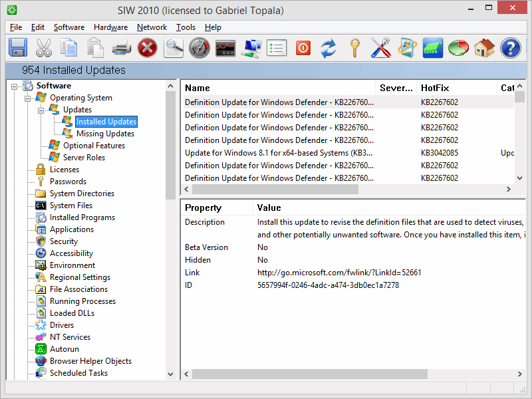The height and width of the screenshot is (399, 532).
Task: Click the Cut scissors toolbar icon
Action: (44, 47)
